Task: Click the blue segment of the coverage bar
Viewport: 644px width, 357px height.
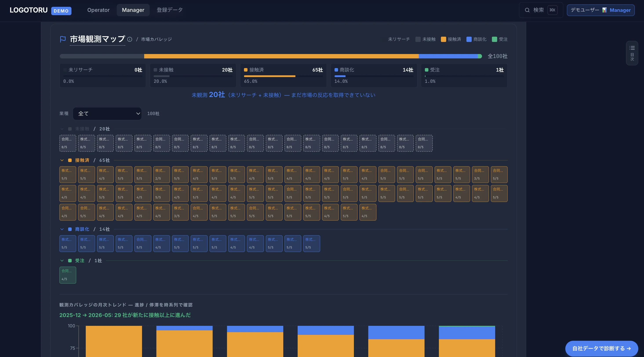Action: tap(448, 56)
